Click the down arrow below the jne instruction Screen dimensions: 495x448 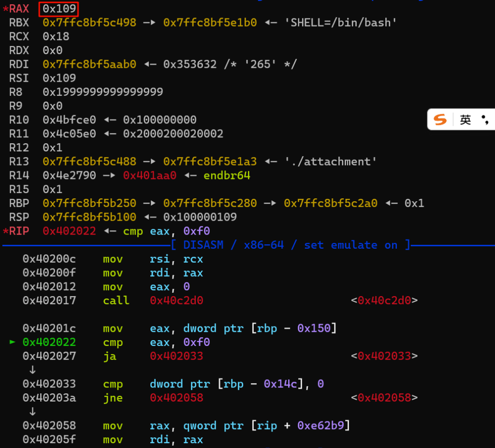pos(32,412)
